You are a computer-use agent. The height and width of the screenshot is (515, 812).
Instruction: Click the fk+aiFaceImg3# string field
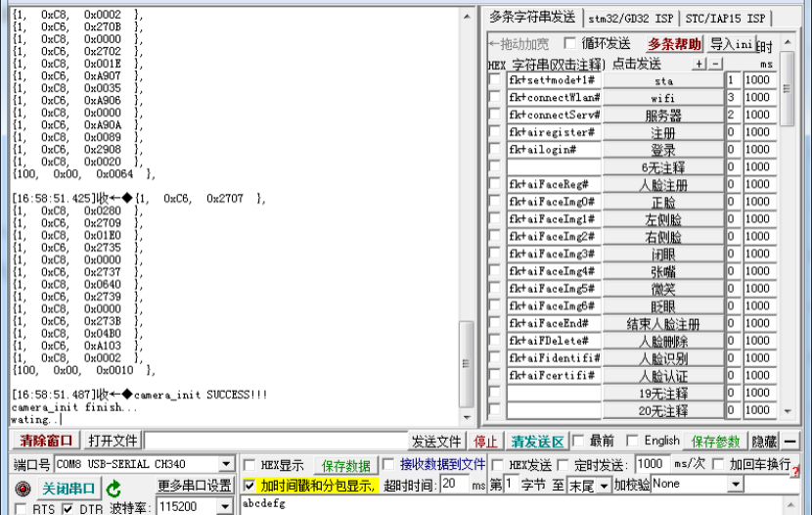pyautogui.click(x=554, y=254)
